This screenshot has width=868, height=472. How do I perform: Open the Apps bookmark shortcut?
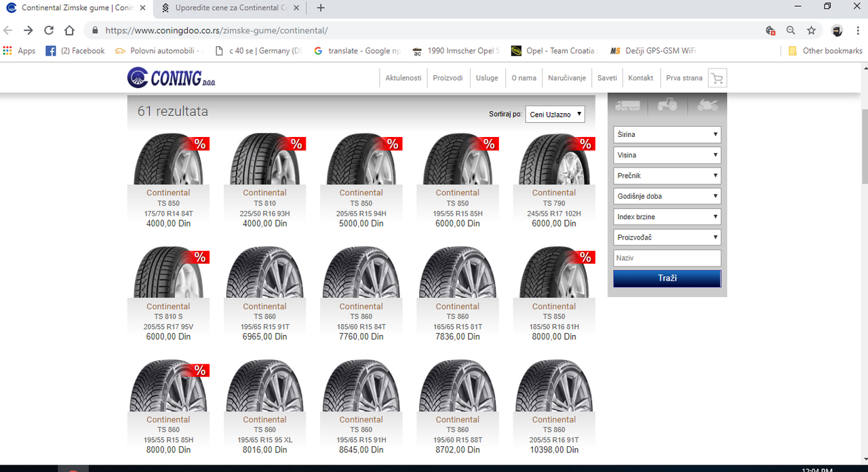[x=19, y=51]
